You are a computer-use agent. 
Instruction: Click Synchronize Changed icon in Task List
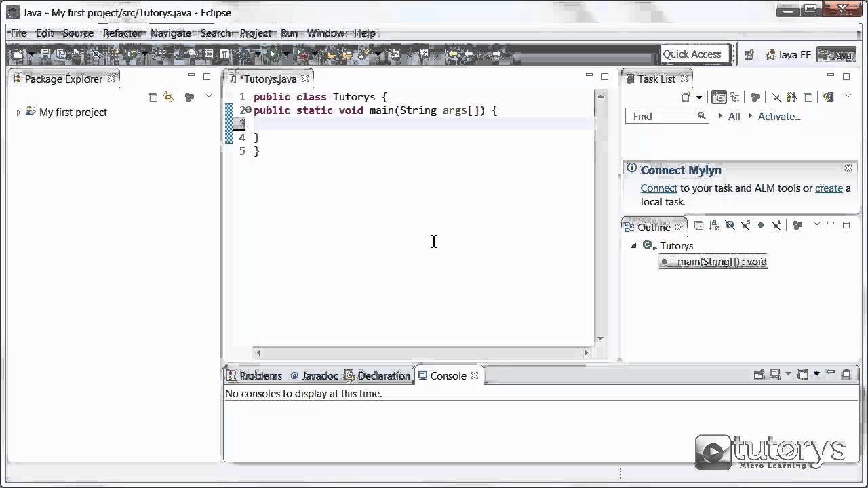[828, 97]
